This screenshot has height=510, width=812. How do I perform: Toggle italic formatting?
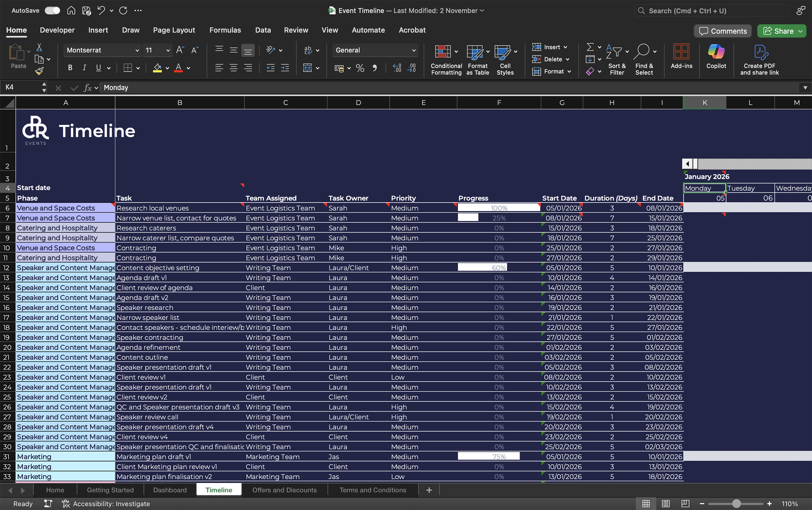(84, 68)
